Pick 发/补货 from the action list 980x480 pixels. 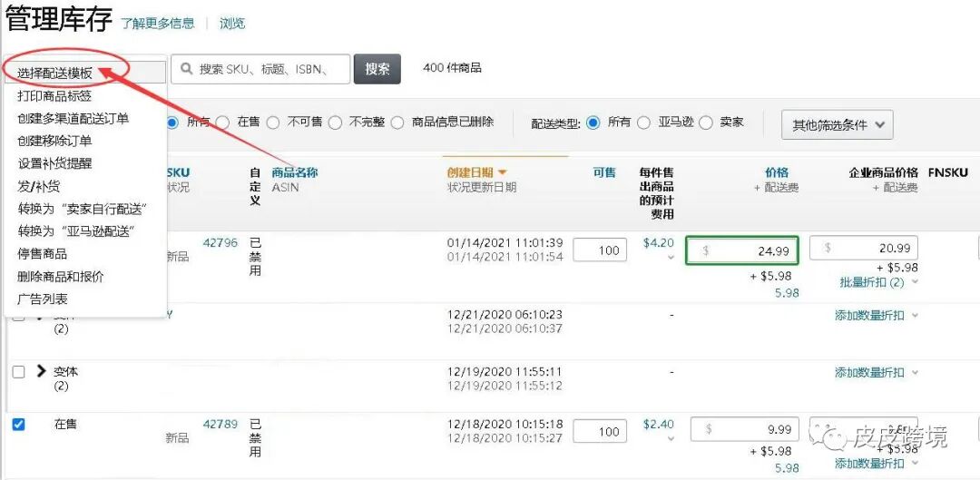pos(39,186)
